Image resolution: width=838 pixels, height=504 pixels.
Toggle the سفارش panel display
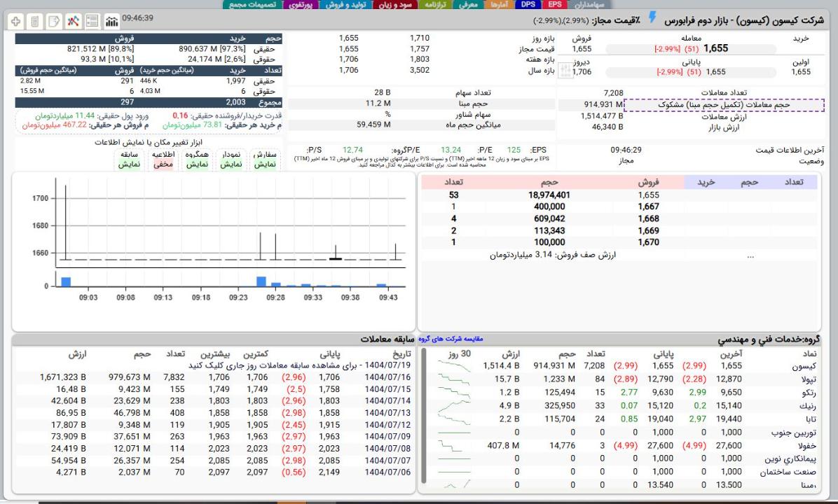[266, 164]
